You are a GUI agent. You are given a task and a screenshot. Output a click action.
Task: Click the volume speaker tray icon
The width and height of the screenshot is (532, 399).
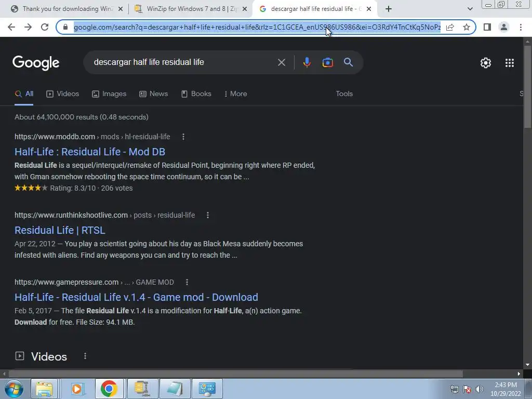480,389
